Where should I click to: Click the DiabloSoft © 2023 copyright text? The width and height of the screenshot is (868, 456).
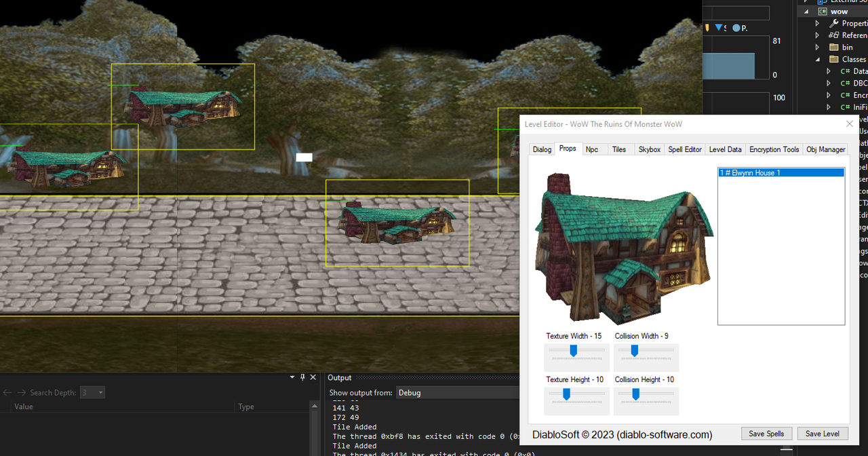[622, 434]
